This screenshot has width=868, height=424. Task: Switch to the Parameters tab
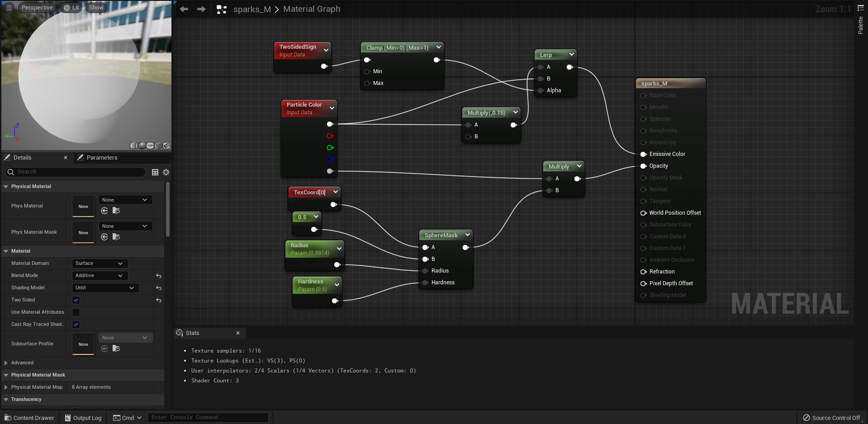coord(101,158)
